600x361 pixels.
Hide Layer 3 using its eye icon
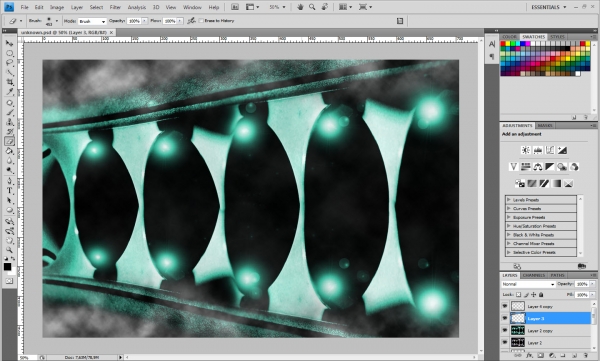pos(504,318)
